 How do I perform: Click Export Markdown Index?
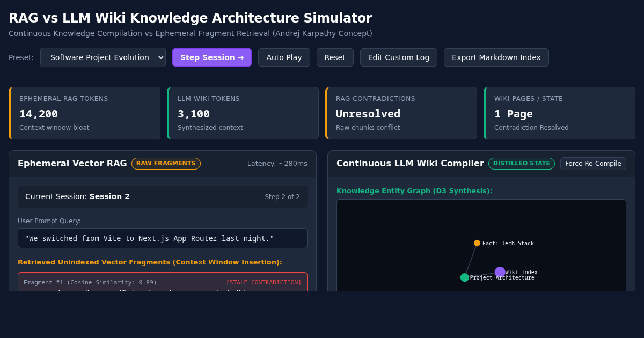pos(496,57)
